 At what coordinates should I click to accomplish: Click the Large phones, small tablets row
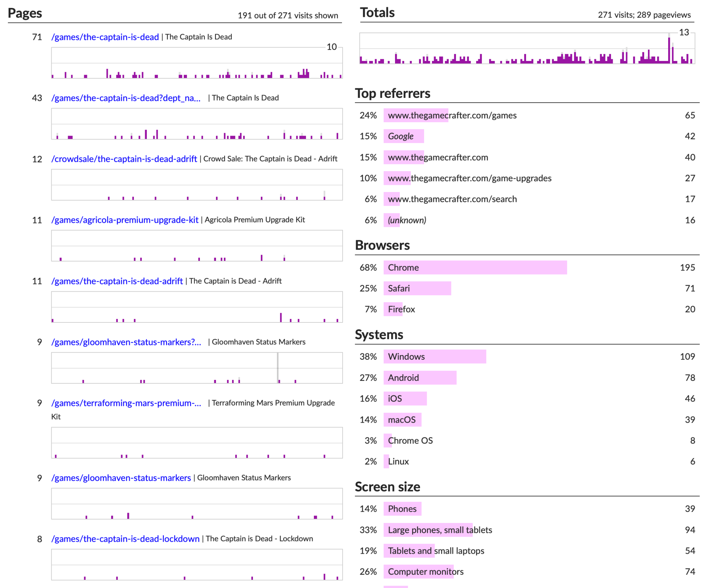pyautogui.click(x=439, y=530)
